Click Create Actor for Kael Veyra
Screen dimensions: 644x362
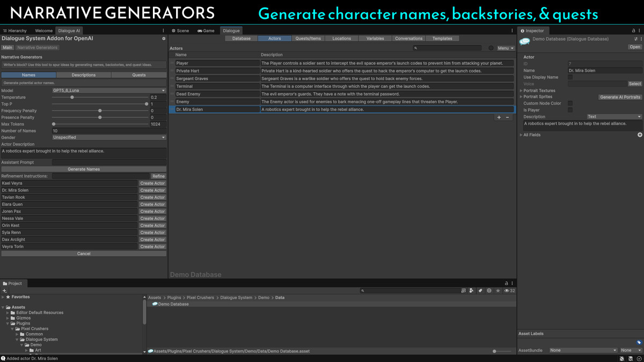coord(152,183)
